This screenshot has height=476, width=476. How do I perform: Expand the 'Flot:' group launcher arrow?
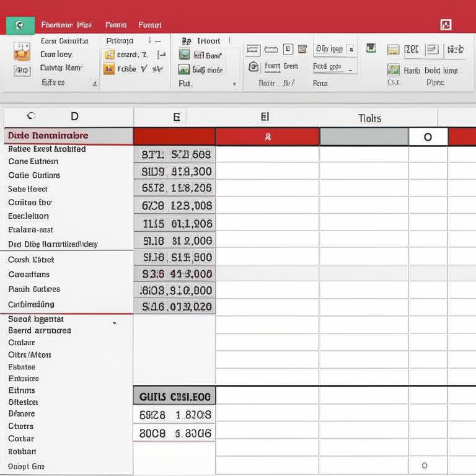(234, 84)
